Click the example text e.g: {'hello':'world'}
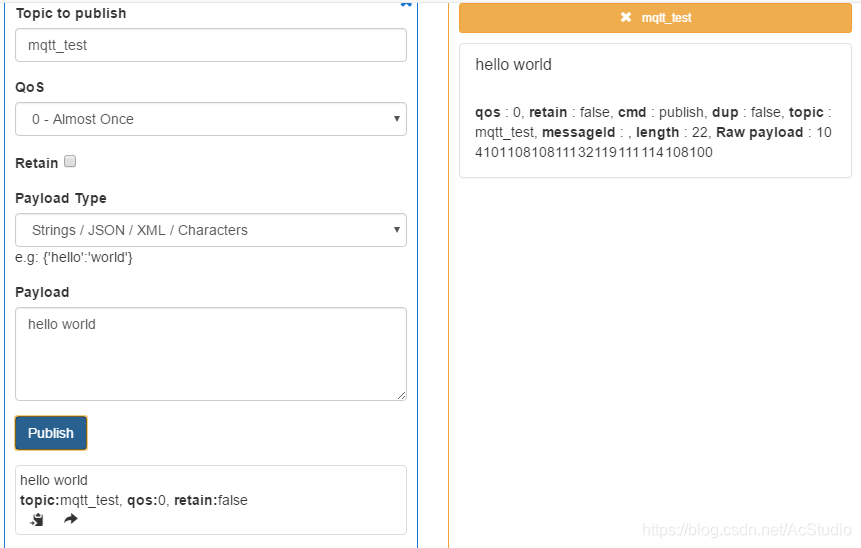This screenshot has height=548, width=861. [74, 258]
